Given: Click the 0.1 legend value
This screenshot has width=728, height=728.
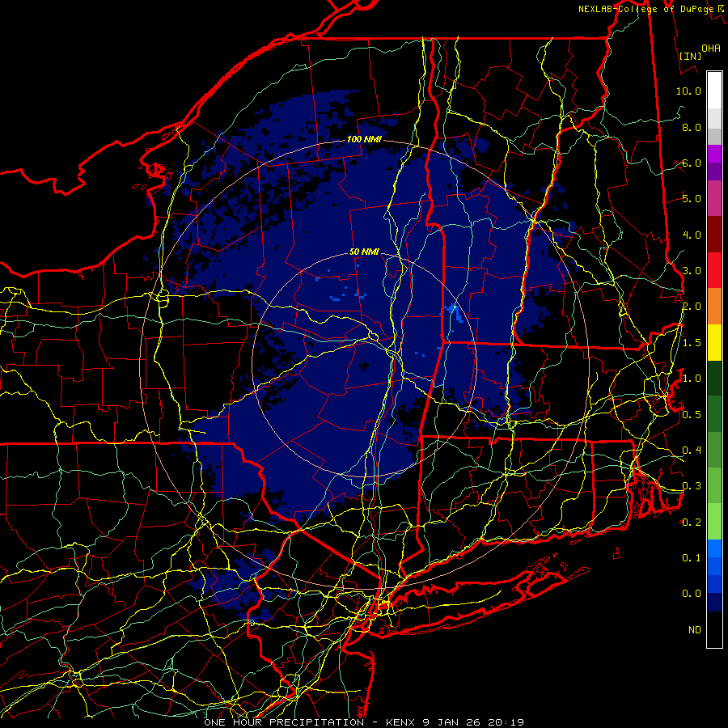Looking at the screenshot, I should pyautogui.click(x=692, y=557).
